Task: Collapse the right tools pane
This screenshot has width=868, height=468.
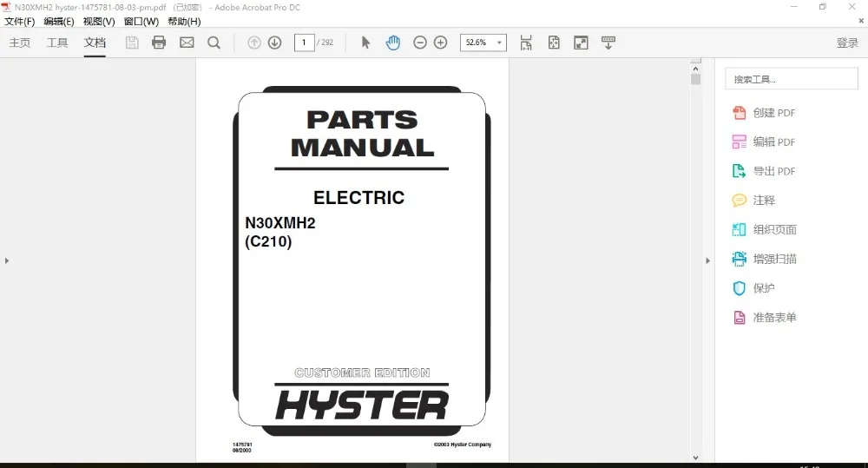Action: coord(707,260)
